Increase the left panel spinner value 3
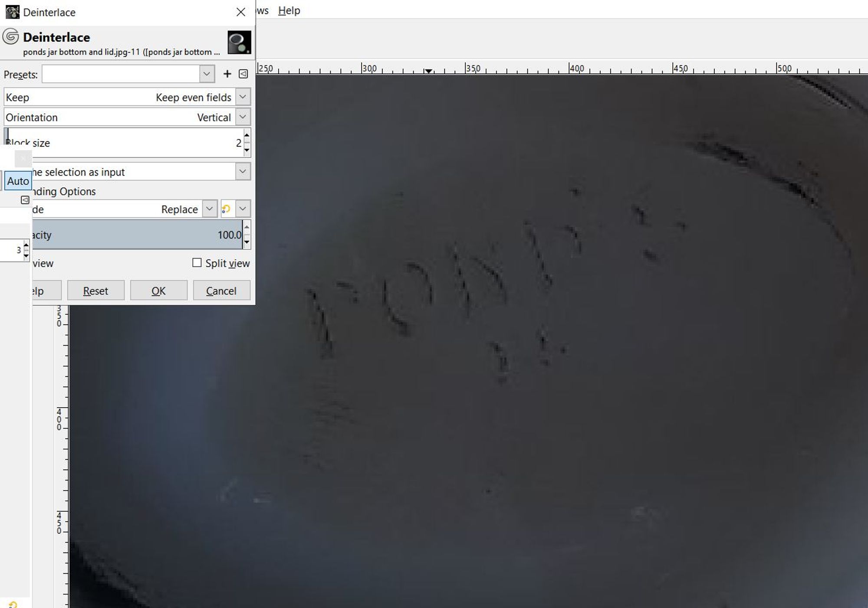The image size is (868, 608). [26, 246]
